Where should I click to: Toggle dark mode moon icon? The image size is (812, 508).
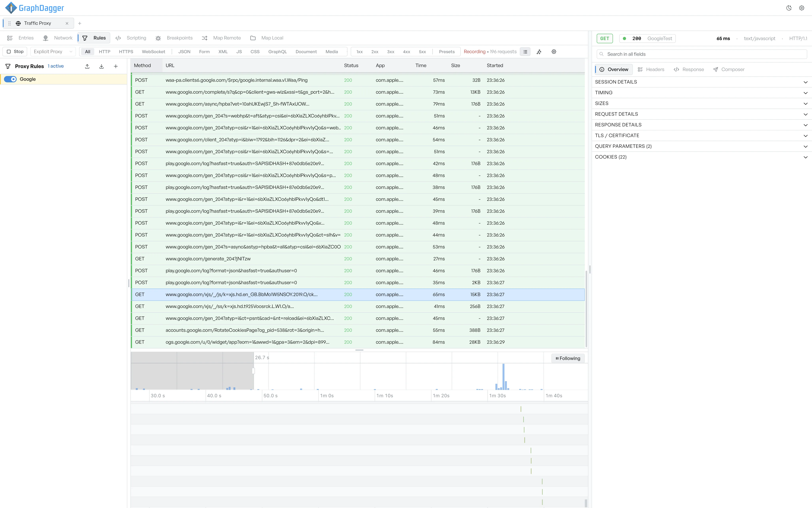coord(789,8)
